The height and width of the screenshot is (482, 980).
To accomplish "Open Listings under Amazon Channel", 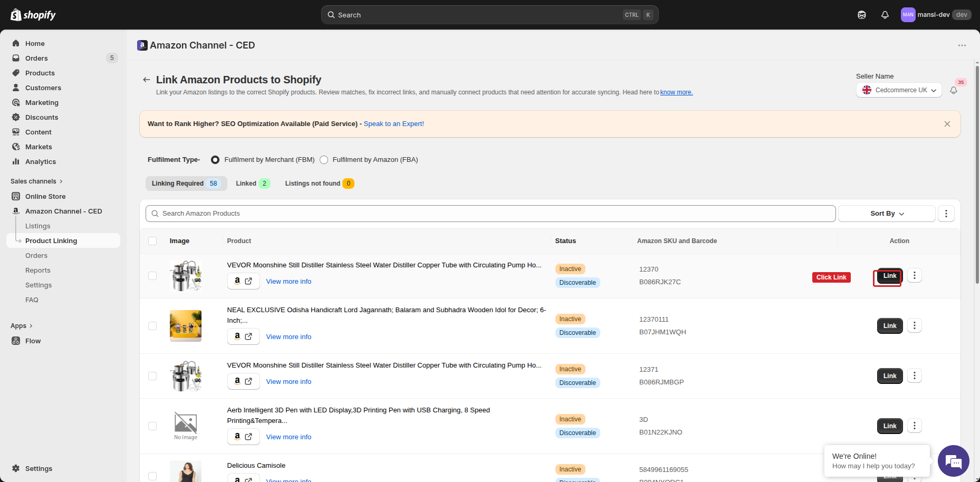I will (38, 226).
